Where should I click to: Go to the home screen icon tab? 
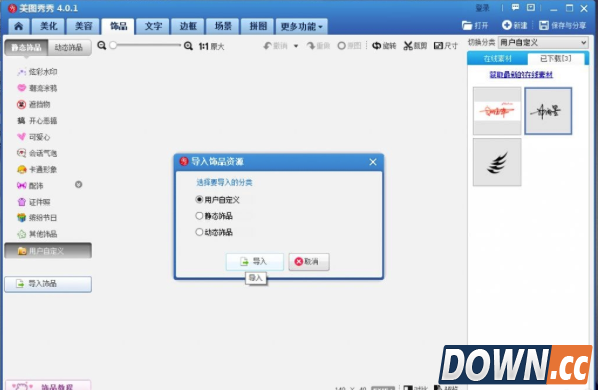18,26
